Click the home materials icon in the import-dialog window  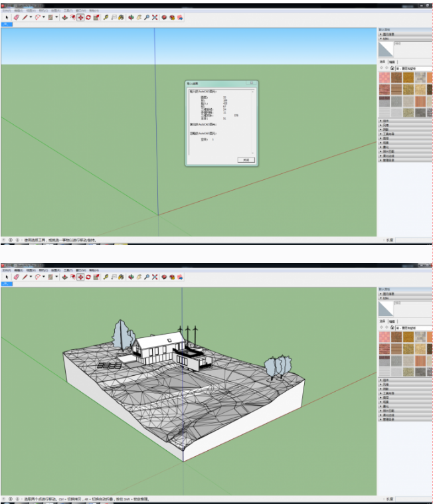coord(392,68)
